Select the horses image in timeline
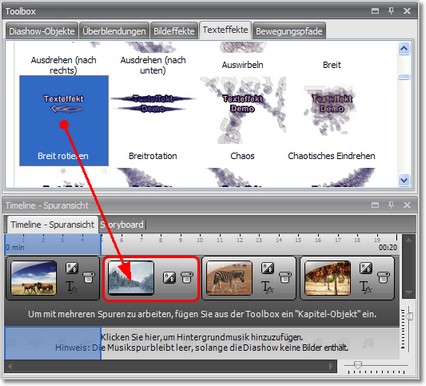 [x=34, y=278]
